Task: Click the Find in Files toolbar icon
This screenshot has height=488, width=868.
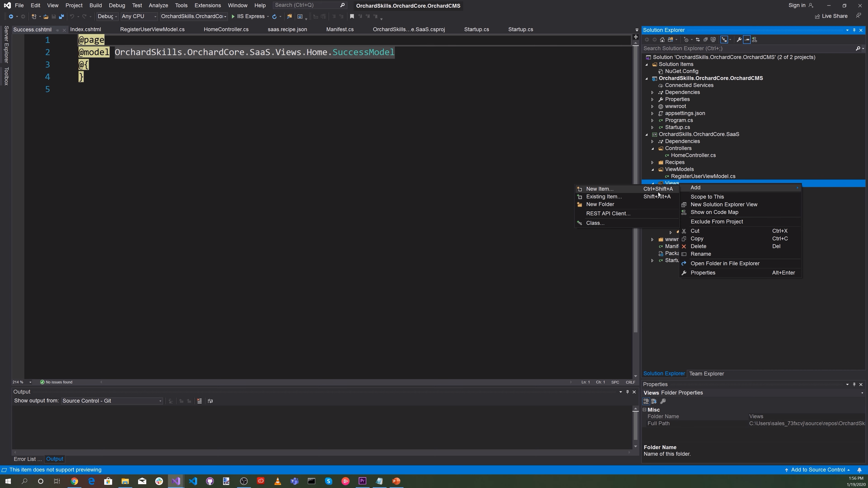Action: pos(289,16)
